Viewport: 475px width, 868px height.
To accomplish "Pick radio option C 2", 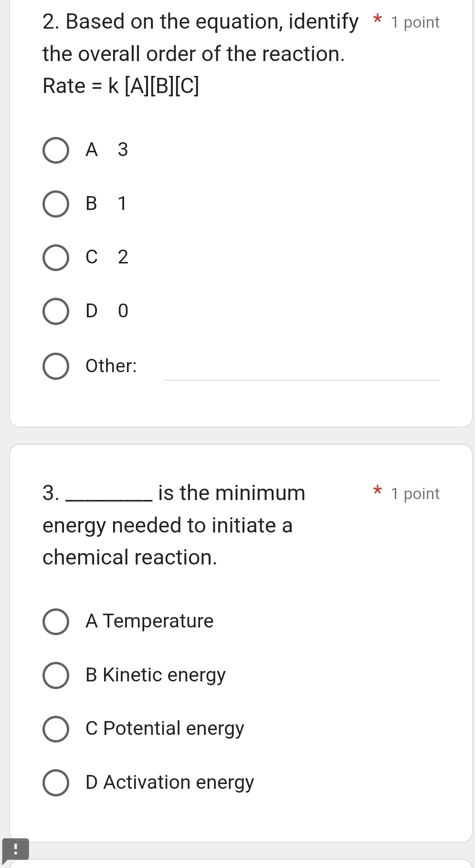I will pyautogui.click(x=56, y=258).
